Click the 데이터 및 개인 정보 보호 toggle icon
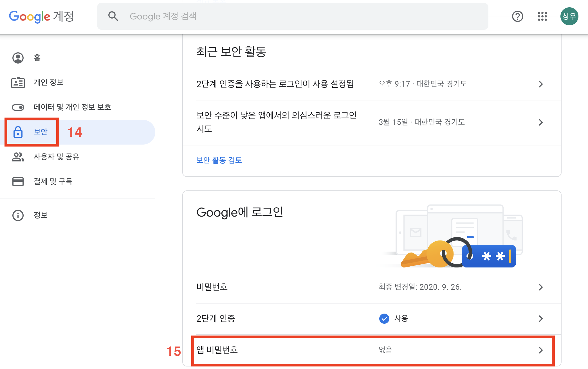Viewport: 588px width, 369px height. pos(18,107)
